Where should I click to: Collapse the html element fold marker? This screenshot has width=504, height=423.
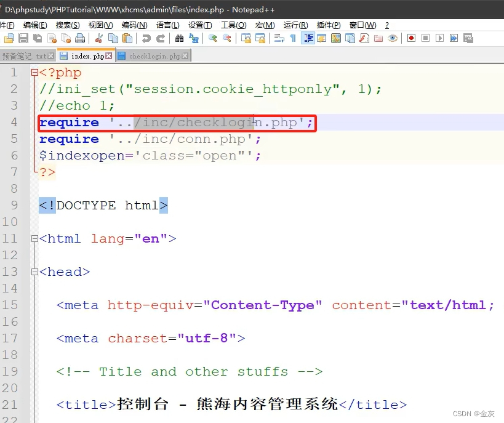click(35, 239)
